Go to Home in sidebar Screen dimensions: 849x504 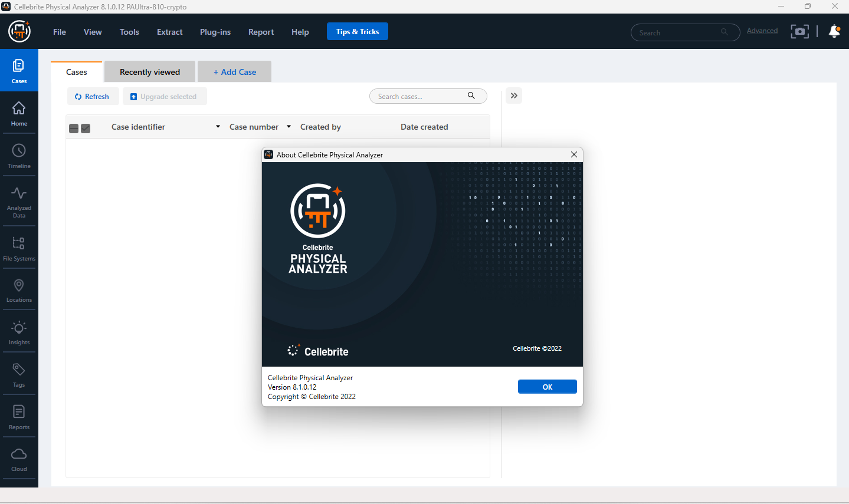[19, 113]
